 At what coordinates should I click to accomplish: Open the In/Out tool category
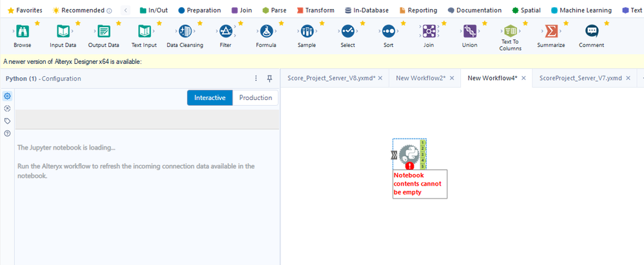pos(154,10)
